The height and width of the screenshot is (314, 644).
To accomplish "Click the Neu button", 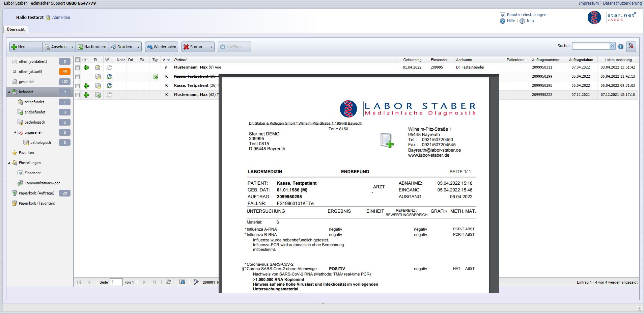I will pyautogui.click(x=26, y=47).
